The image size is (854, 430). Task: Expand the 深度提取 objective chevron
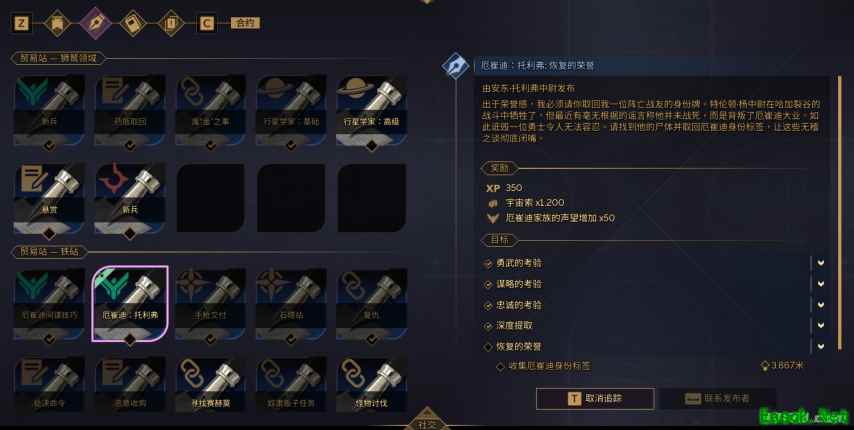(821, 325)
